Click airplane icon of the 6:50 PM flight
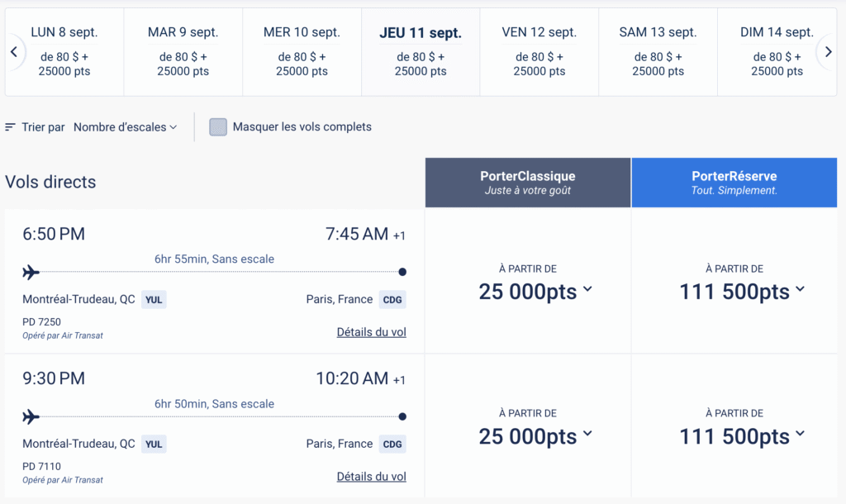The width and height of the screenshot is (846, 504). (31, 272)
